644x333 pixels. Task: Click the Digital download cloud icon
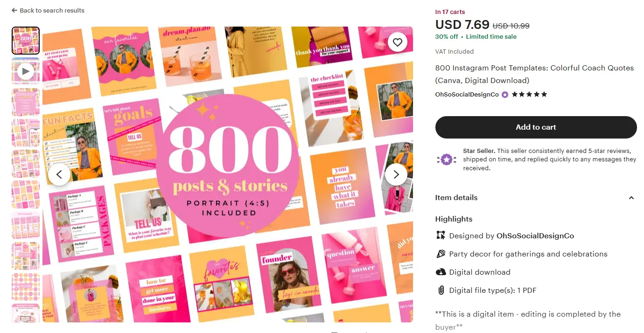(441, 272)
